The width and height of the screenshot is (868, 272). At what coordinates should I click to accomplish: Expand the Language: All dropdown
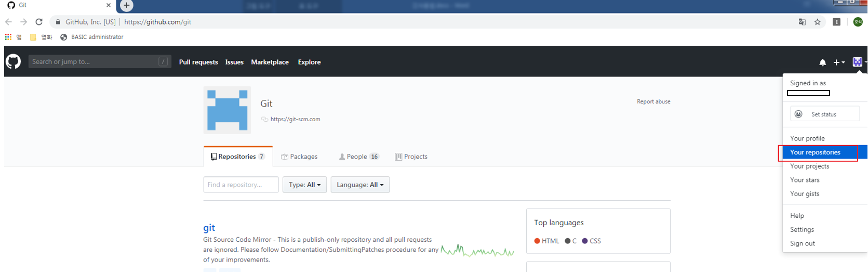point(360,185)
